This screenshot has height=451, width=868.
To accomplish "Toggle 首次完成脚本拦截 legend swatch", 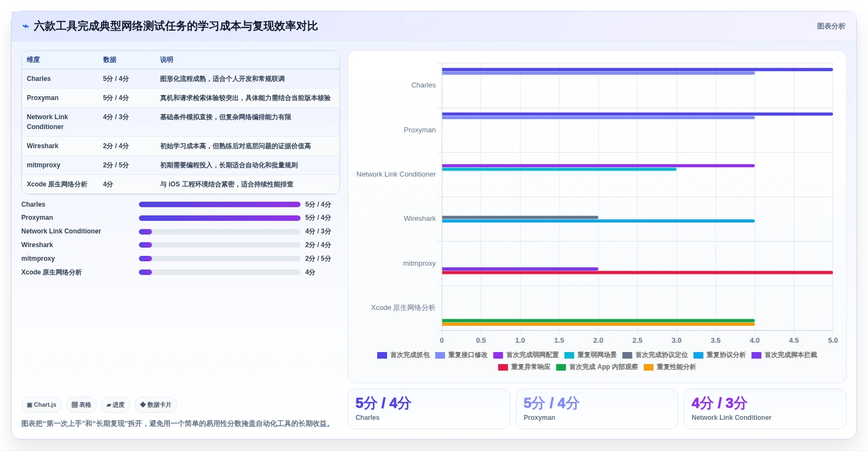I will 756,355.
